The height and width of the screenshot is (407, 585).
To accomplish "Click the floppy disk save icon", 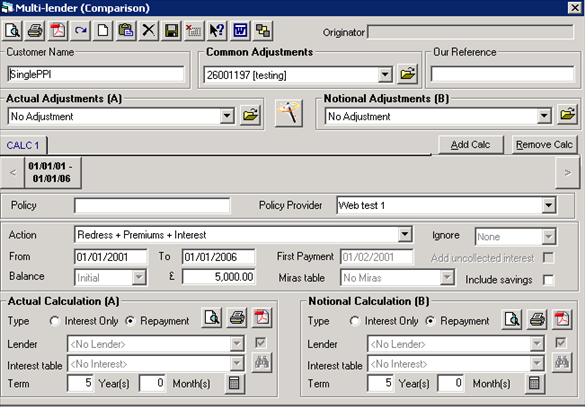I will pyautogui.click(x=171, y=31).
